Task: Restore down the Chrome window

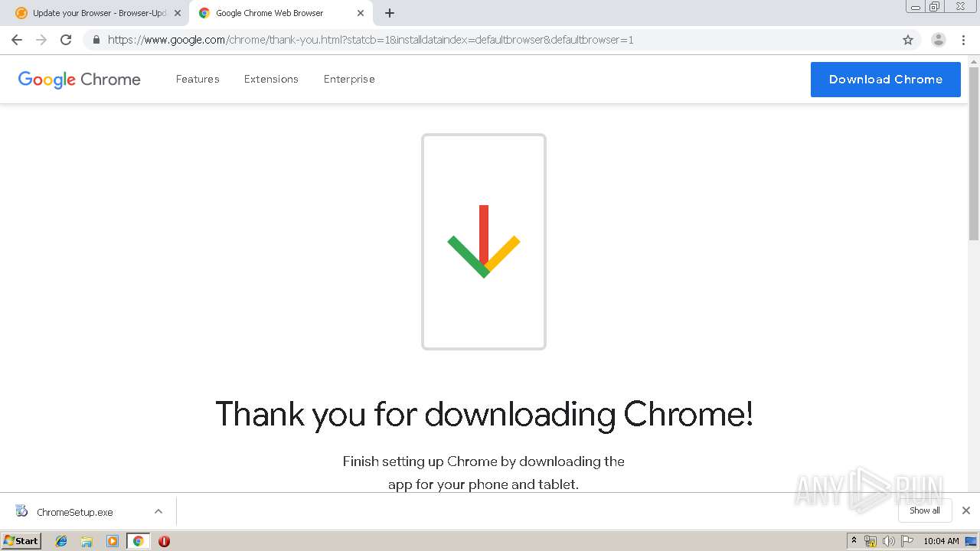Action: pyautogui.click(x=935, y=6)
